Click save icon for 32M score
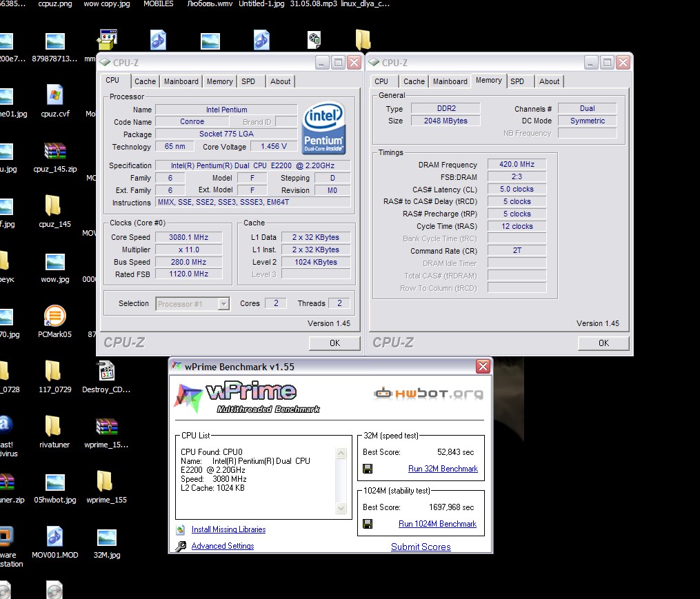This screenshot has width=700, height=599. coord(368,469)
